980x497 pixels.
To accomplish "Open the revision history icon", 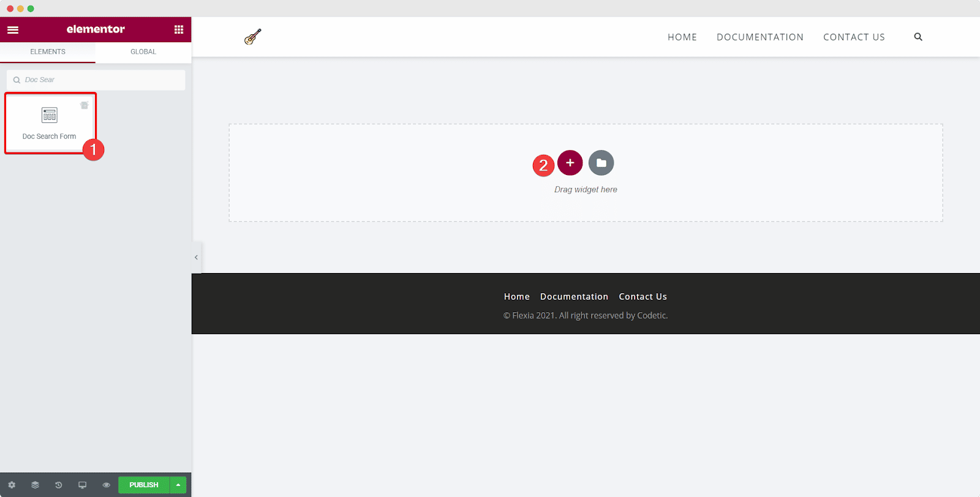I will click(x=59, y=485).
